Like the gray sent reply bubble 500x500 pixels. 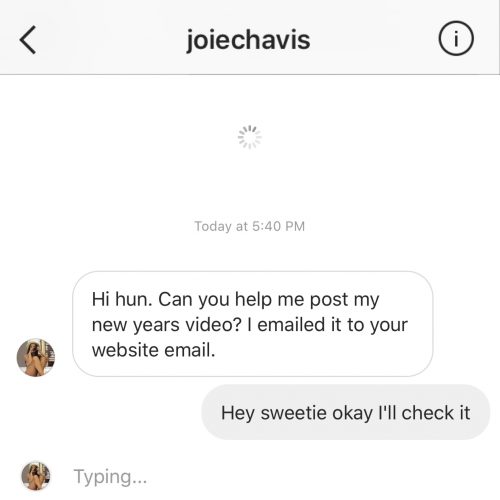(346, 412)
